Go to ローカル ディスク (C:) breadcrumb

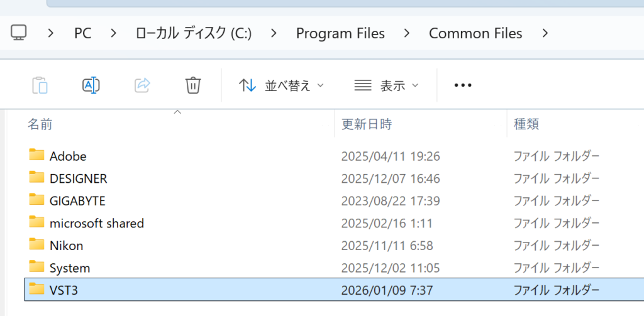click(x=193, y=33)
